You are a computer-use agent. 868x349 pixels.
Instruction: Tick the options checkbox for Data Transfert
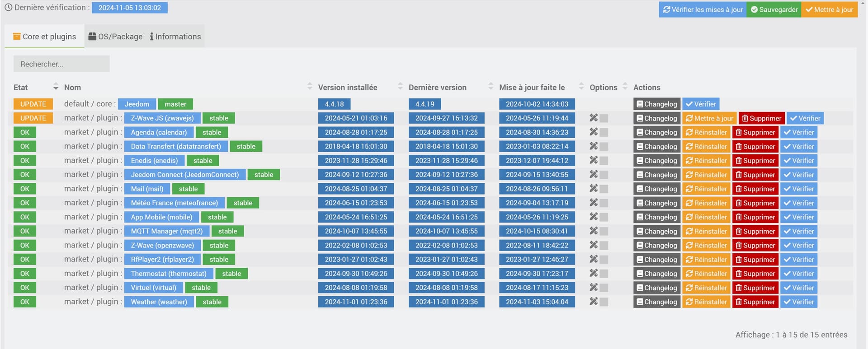point(604,147)
